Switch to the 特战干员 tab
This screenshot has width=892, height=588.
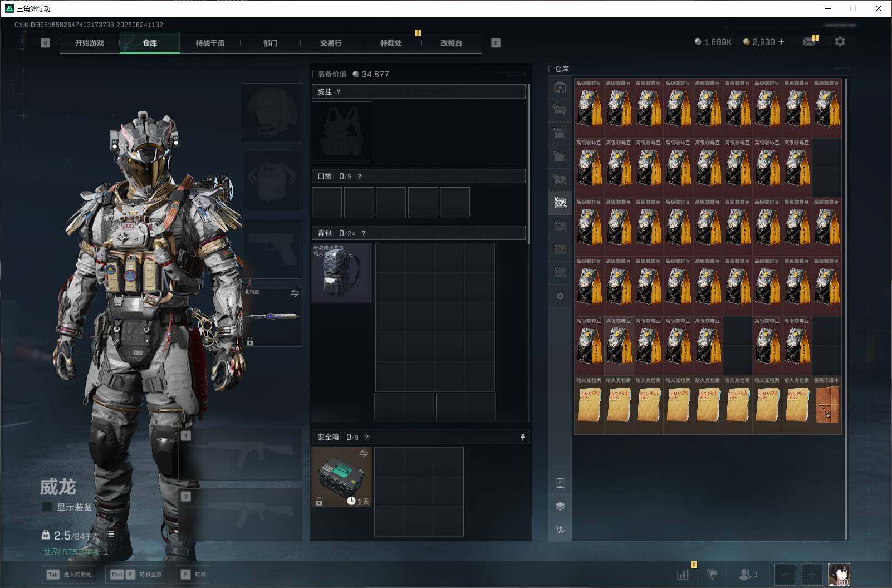[x=210, y=43]
